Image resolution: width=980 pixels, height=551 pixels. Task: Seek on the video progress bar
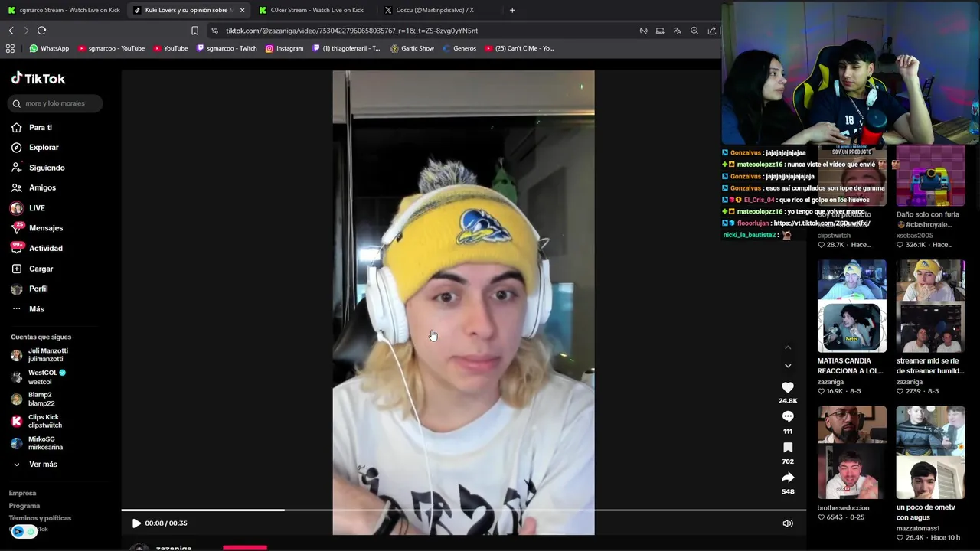463,510
